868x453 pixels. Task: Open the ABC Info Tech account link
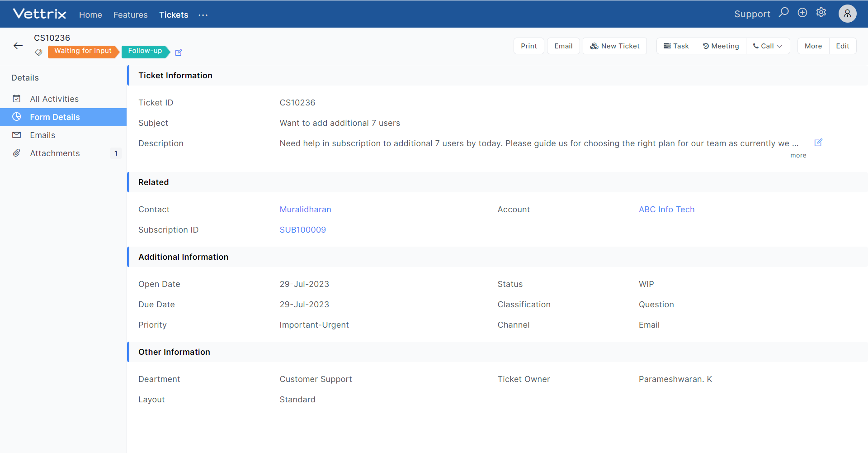coord(666,209)
